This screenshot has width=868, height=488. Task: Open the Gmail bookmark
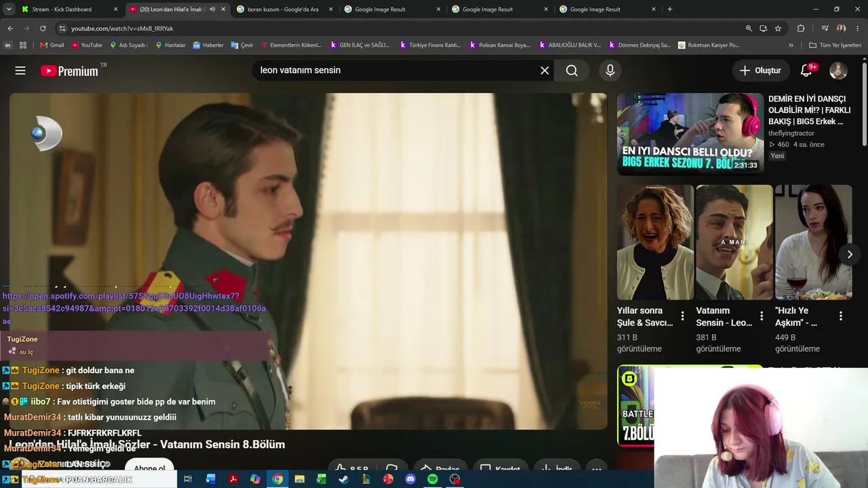click(52, 45)
